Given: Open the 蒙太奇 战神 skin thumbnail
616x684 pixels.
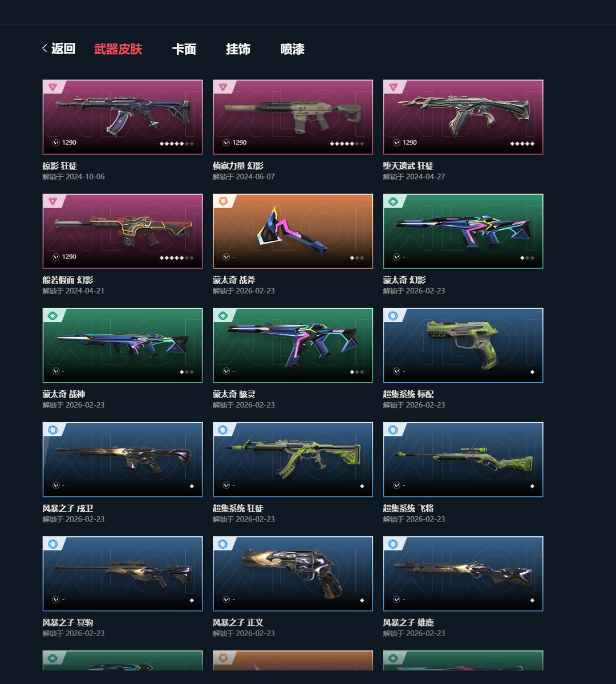Looking at the screenshot, I should pyautogui.click(x=123, y=346).
